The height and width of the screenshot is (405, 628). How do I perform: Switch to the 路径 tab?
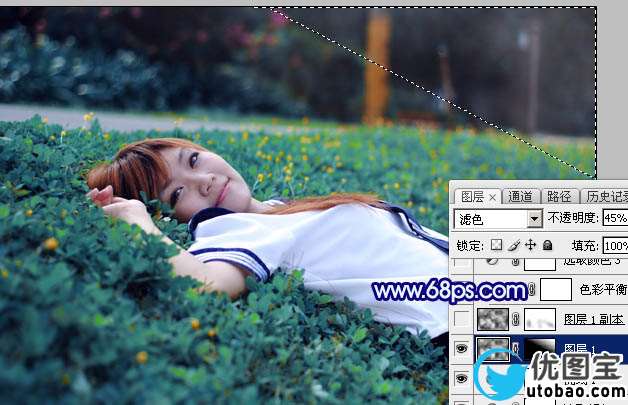[559, 196]
